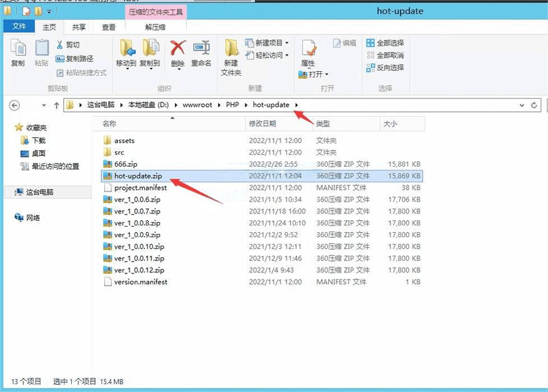Click Select all (全部选择)
The width and height of the screenshot is (548, 392).
click(x=385, y=43)
